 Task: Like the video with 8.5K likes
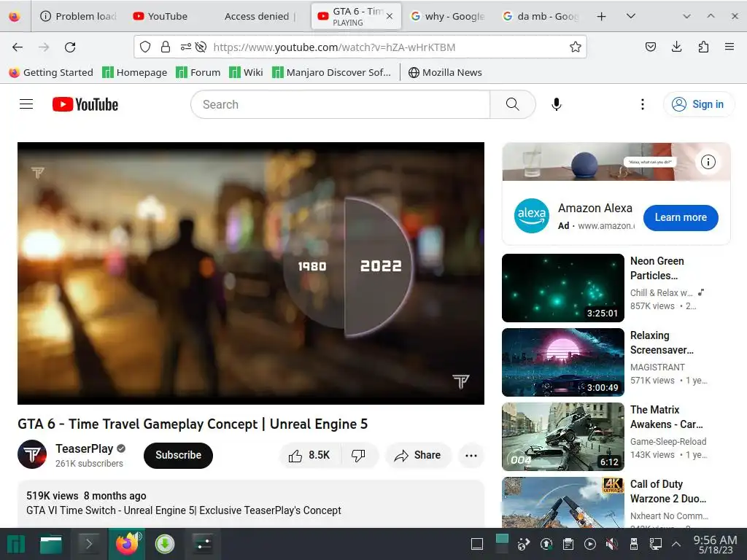pos(309,455)
